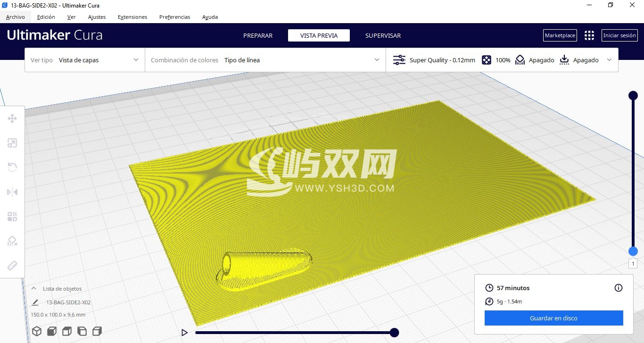Click the 5g · 1.54m material usage text
Image resolution: width=644 pixels, height=343 pixels.
click(x=509, y=301)
